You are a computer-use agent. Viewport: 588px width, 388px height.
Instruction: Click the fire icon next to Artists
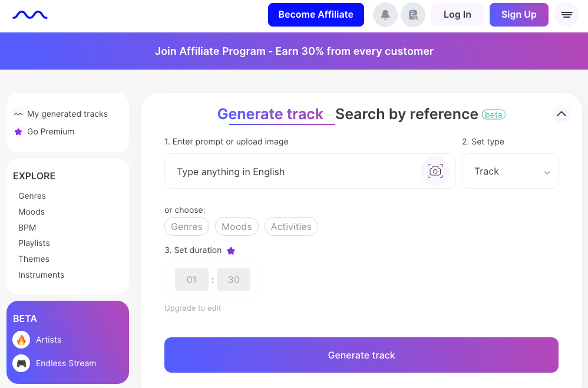click(x=21, y=340)
